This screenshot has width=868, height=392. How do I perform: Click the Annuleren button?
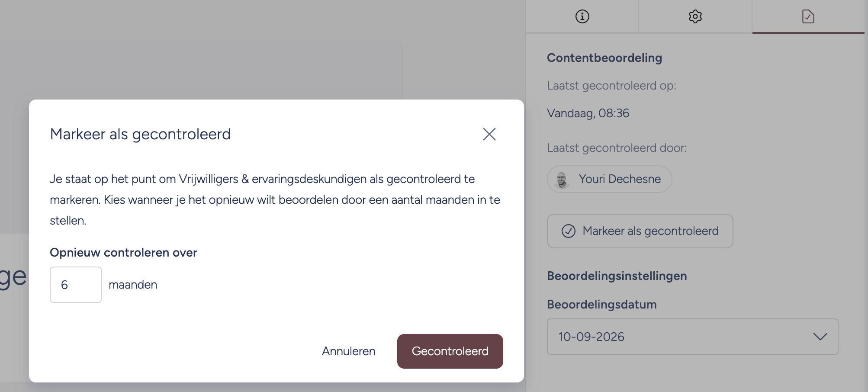(349, 351)
